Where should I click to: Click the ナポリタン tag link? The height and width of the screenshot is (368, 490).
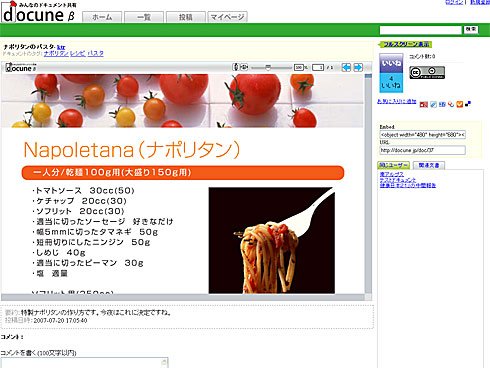[56, 53]
